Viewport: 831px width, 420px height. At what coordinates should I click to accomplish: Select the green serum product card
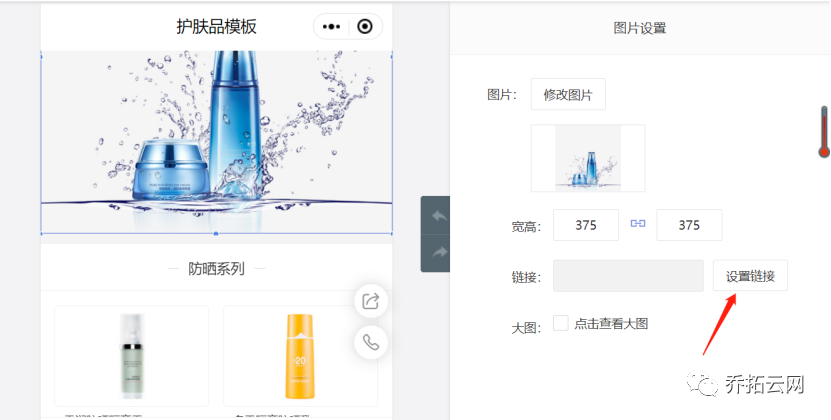[x=131, y=356]
